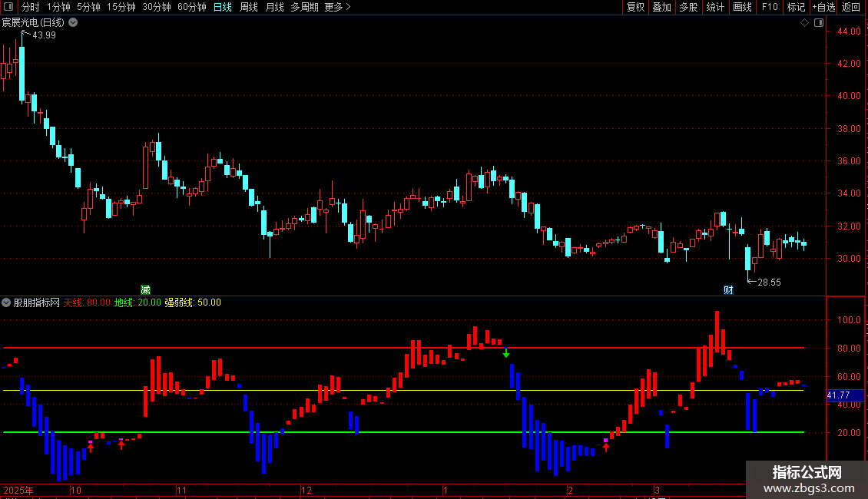Select the 60分钟 period tab
Image resolution: width=868 pixels, height=499 pixels.
(x=192, y=7)
